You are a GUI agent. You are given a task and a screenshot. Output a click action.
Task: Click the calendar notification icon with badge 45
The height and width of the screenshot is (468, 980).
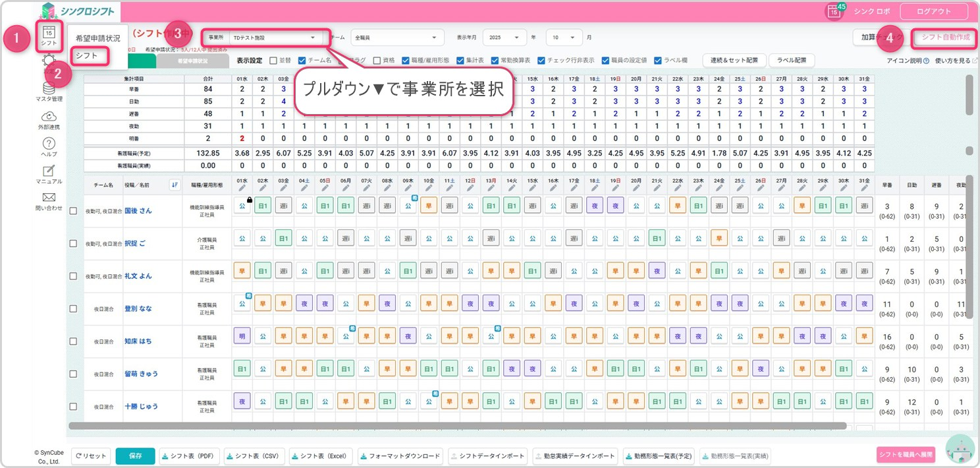(x=834, y=11)
